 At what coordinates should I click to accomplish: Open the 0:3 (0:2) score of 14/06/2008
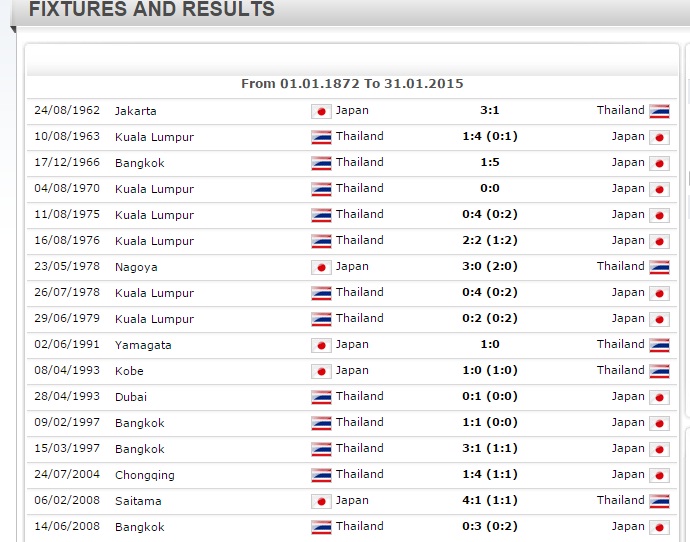click(490, 526)
